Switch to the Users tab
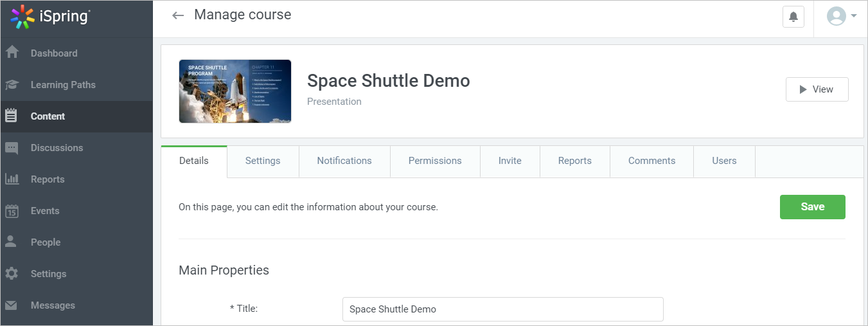The image size is (868, 326). tap(724, 161)
